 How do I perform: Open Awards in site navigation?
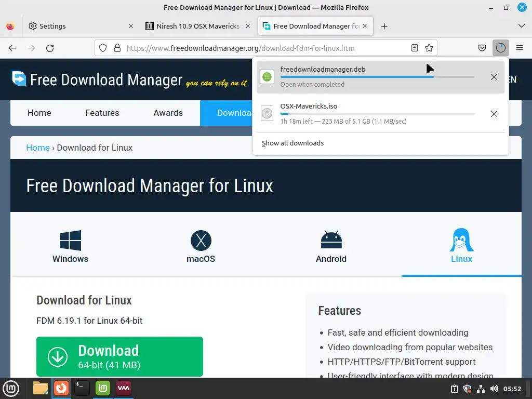click(168, 113)
